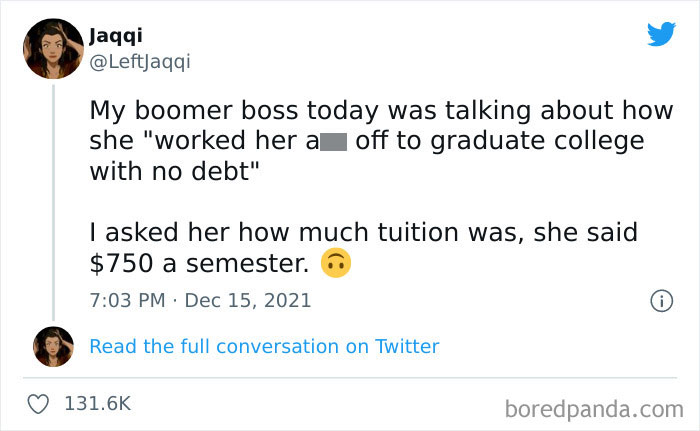Open the 7:03 PM timestamp

pos(128,300)
